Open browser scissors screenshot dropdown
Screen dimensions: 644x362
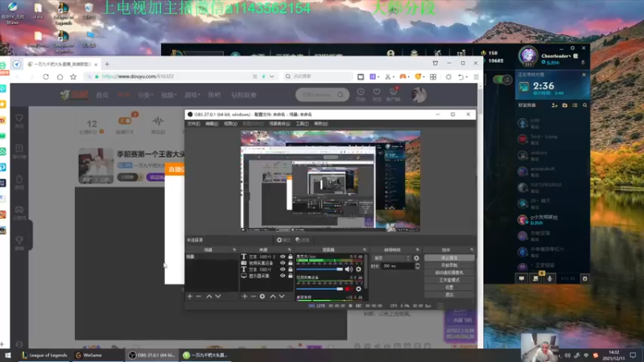point(394,77)
